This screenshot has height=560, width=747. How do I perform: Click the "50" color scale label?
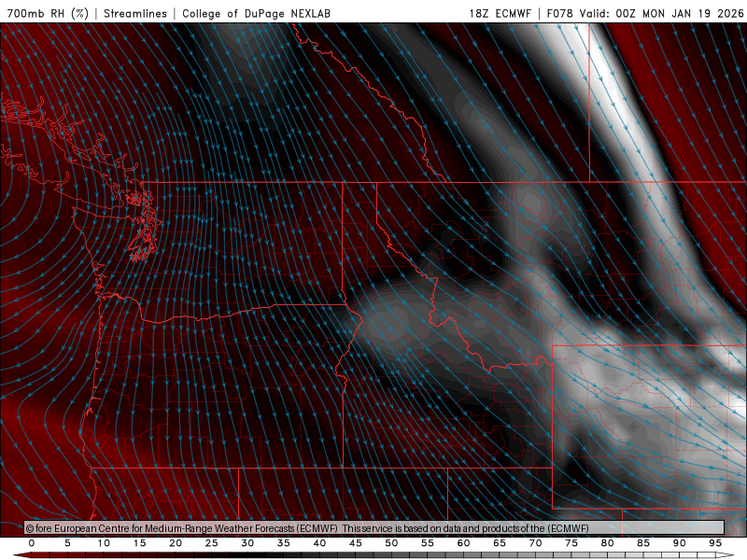(x=391, y=543)
